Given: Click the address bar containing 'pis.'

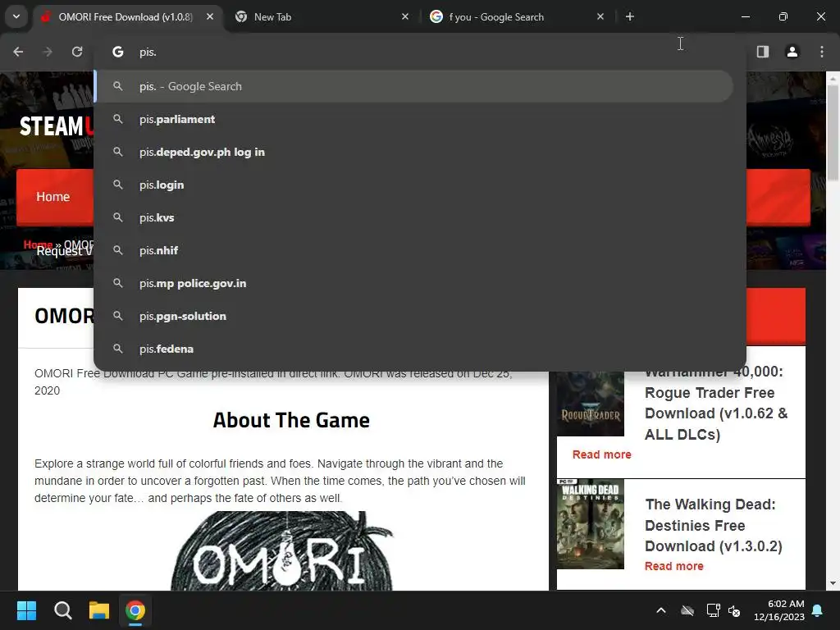Looking at the screenshot, I should point(420,52).
